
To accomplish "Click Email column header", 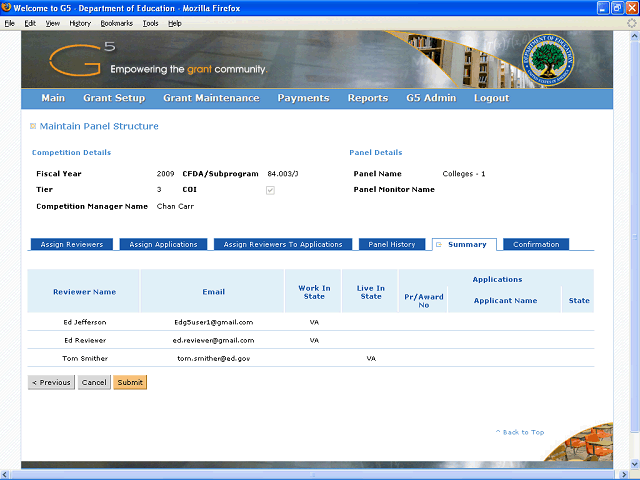I will tap(213, 292).
